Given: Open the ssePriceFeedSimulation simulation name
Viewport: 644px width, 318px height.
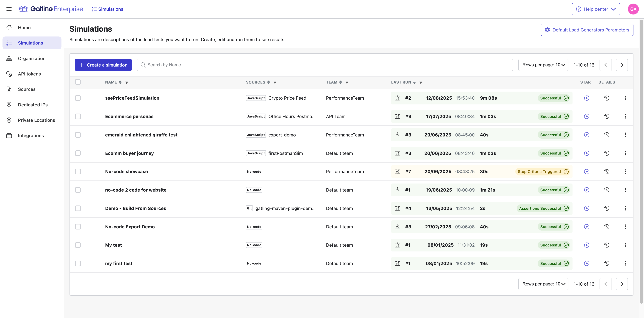Looking at the screenshot, I should point(132,98).
